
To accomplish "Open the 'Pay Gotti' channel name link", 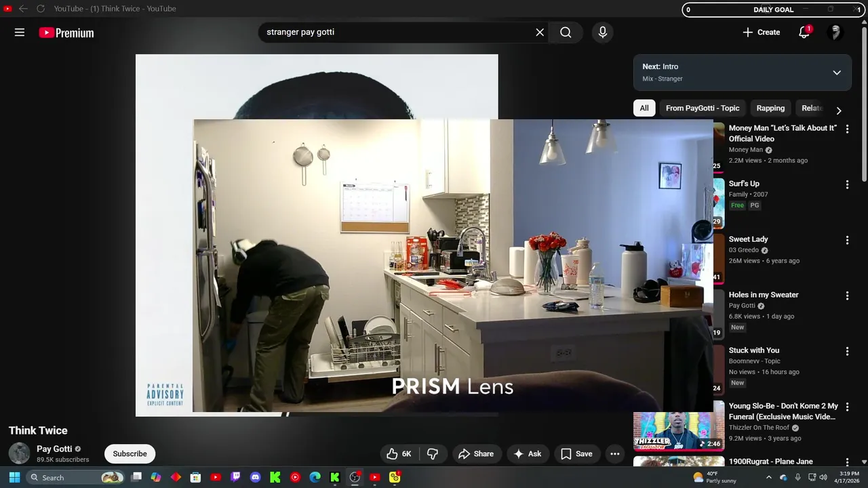I will 54,449.
